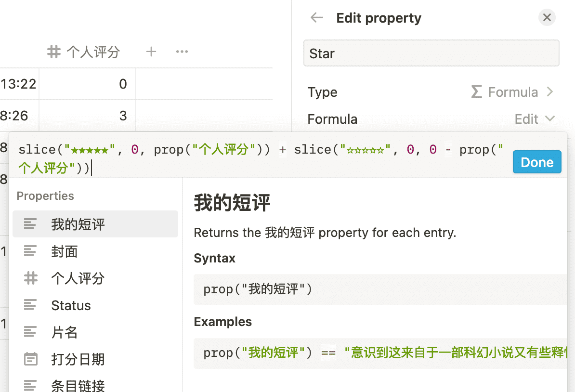Open the Formula Edit dropdown

tap(535, 119)
